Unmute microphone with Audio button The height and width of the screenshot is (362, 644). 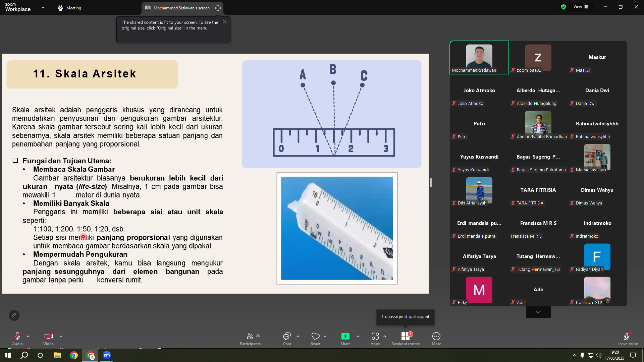[x=17, y=339]
